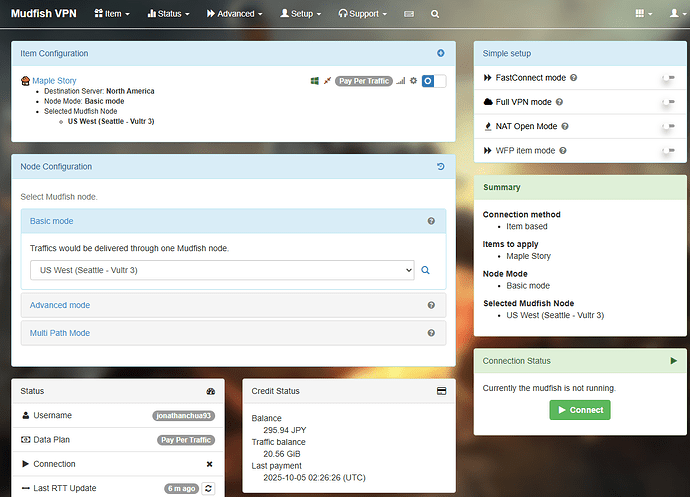Turn on Full VPN mode switch
Screen dimensions: 690x497
pos(666,102)
